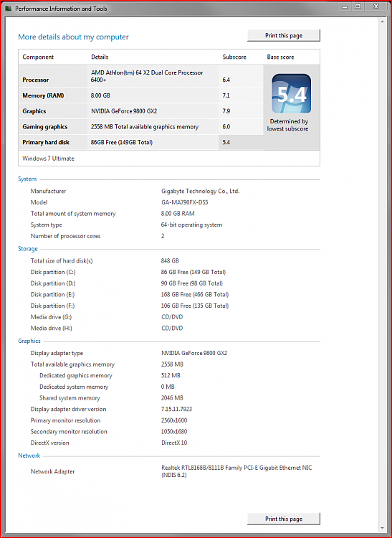Maximize the Performance Information window

[x=358, y=6]
